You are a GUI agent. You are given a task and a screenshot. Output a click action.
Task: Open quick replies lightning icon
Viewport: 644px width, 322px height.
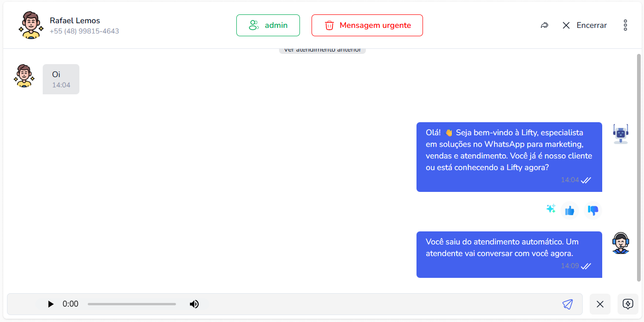[x=628, y=304]
